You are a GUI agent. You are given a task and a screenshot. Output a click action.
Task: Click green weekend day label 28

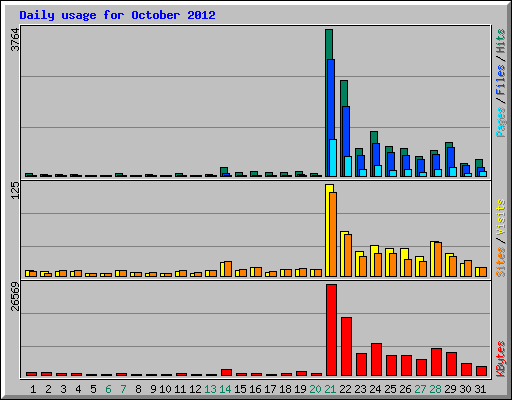click(x=435, y=389)
